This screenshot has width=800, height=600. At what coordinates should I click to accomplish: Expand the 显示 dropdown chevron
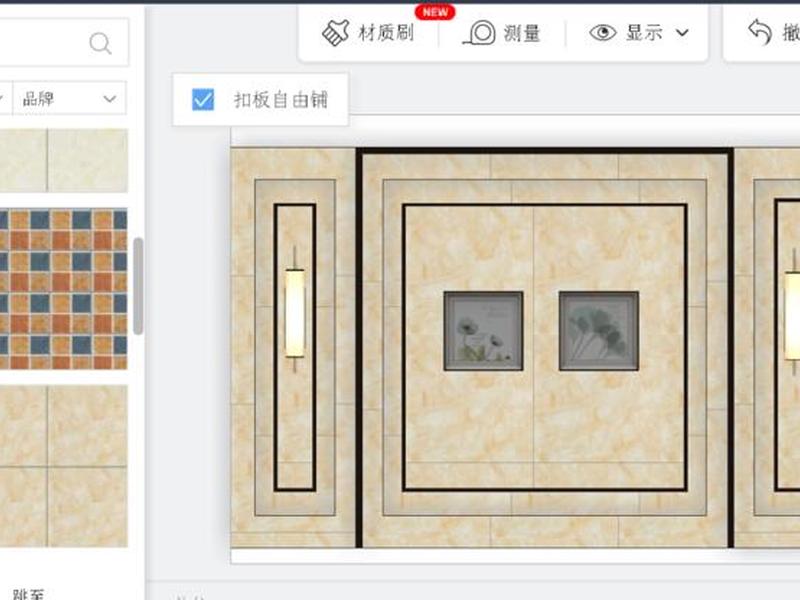tap(682, 33)
